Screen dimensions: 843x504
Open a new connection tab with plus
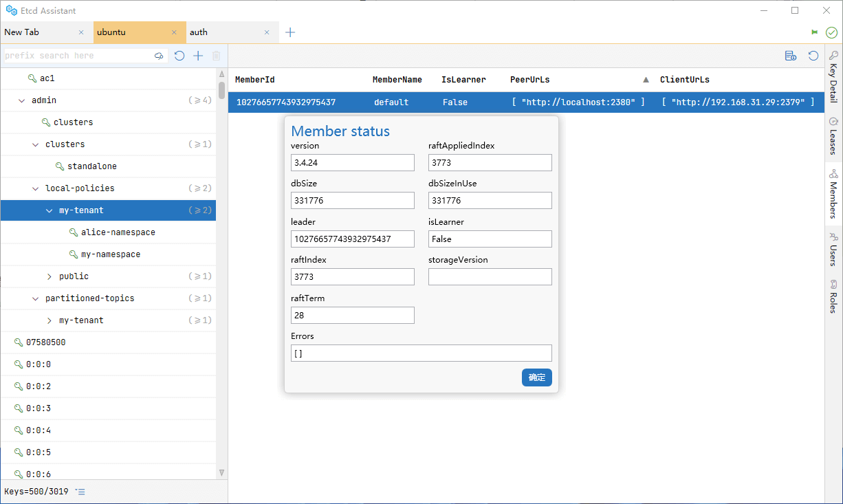(x=290, y=32)
